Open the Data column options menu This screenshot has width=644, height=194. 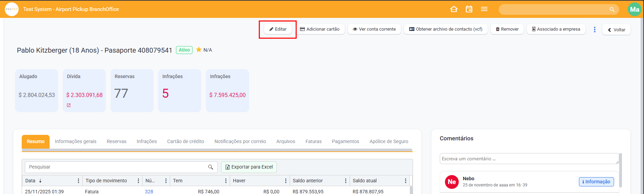pyautogui.click(x=79, y=181)
